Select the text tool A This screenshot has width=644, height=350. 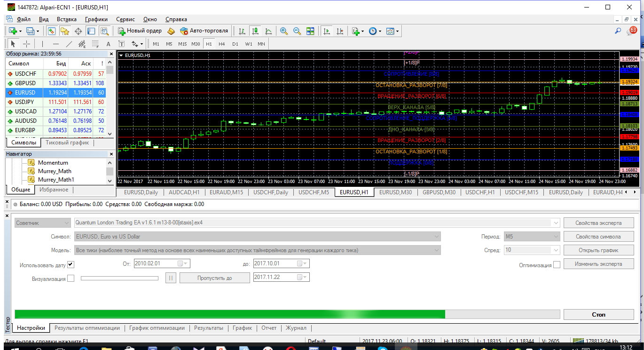(109, 44)
